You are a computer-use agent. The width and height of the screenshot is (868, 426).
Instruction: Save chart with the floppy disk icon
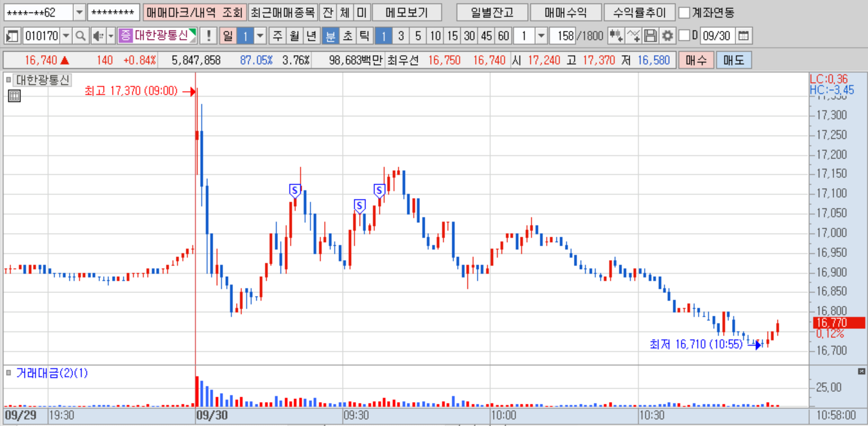pyautogui.click(x=651, y=36)
